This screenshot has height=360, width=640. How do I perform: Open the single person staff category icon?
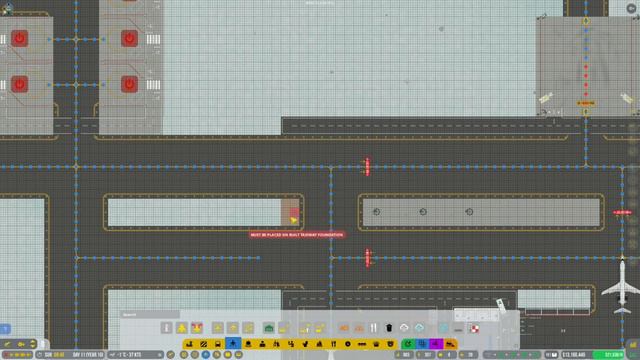click(262, 344)
